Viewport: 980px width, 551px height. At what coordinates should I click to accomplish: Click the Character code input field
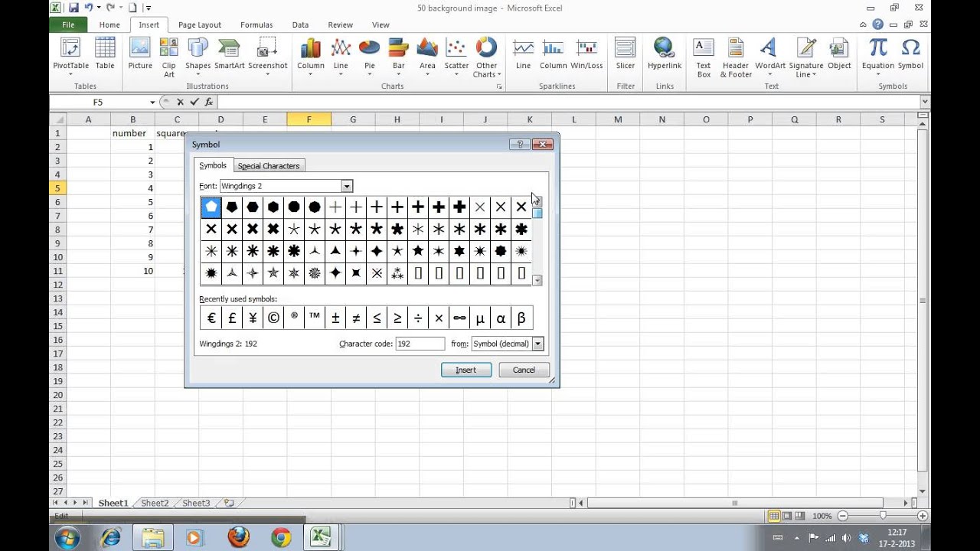420,344
